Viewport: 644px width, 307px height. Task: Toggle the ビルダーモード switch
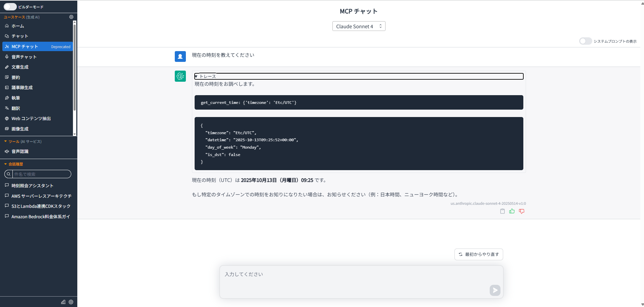coord(10,7)
